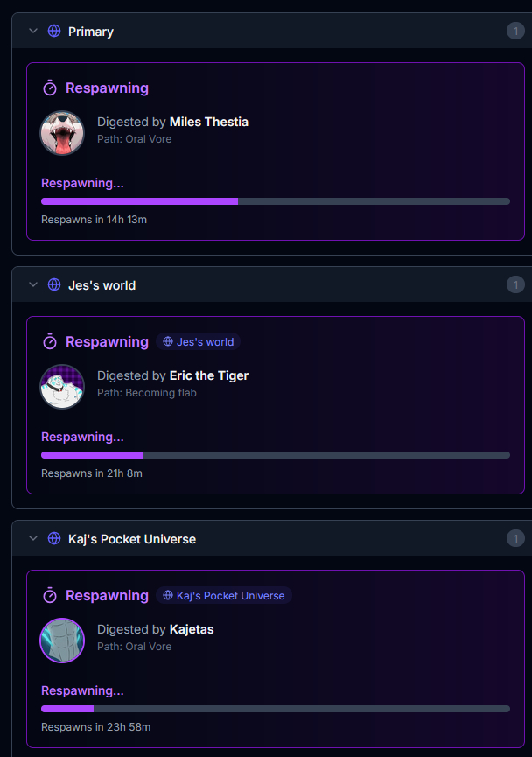The width and height of the screenshot is (532, 757).
Task: Collapse the Primary section chevron
Action: point(33,32)
